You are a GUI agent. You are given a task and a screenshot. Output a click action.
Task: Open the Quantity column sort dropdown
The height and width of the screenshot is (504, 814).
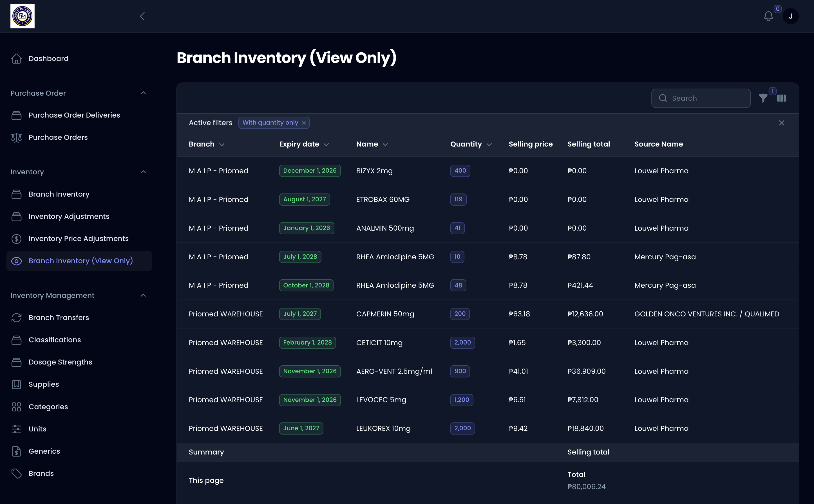pyautogui.click(x=489, y=144)
